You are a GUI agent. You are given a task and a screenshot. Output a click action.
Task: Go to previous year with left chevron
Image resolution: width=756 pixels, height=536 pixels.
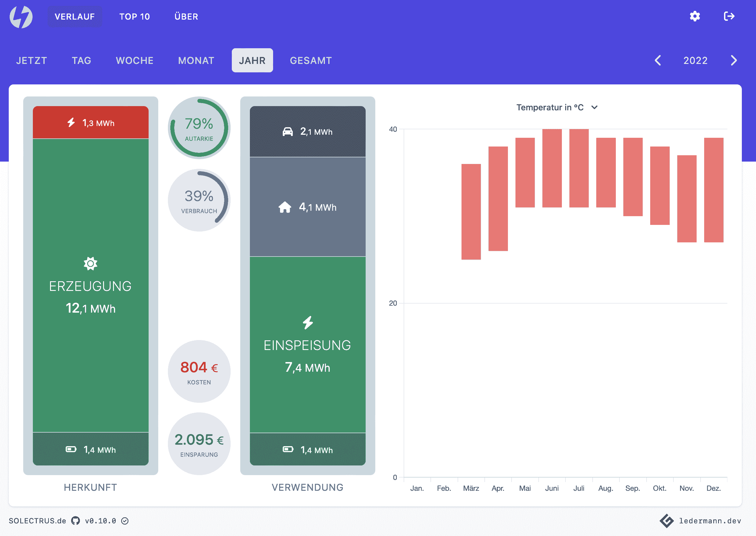tap(658, 60)
